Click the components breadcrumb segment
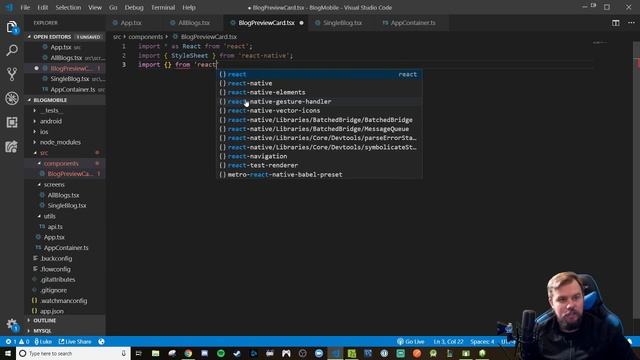Image resolution: width=640 pixels, height=360 pixels. click(146, 37)
